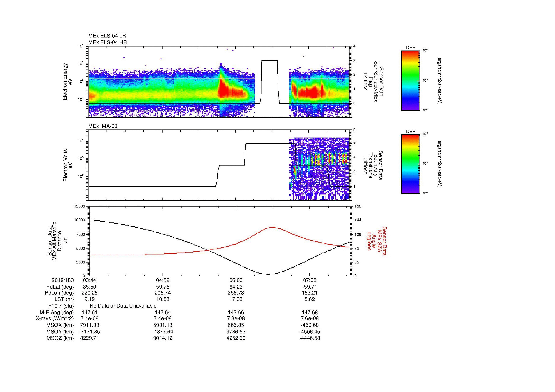Click the 'Electron Energy eV' axis label

tap(67, 82)
